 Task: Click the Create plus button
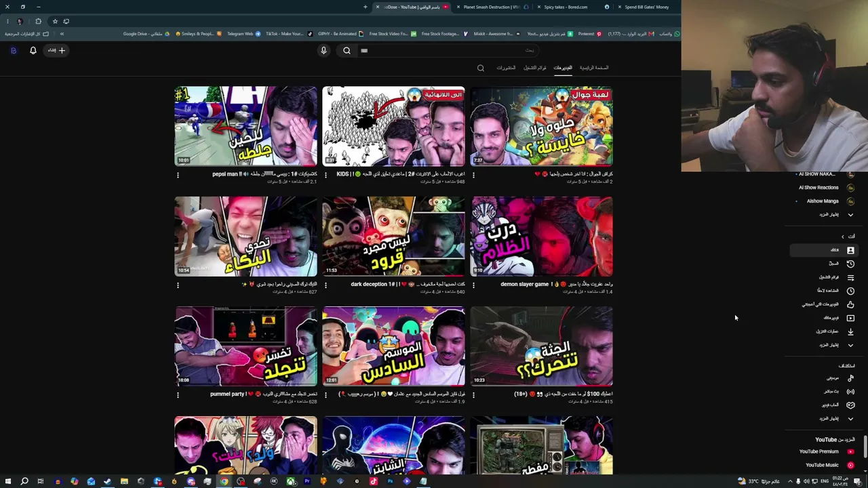[x=57, y=50]
